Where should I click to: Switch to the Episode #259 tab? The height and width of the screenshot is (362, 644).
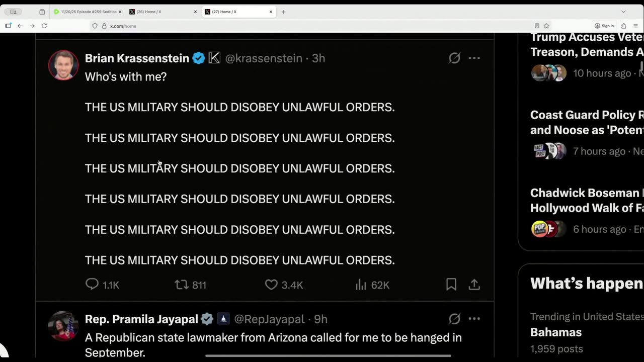(88, 12)
